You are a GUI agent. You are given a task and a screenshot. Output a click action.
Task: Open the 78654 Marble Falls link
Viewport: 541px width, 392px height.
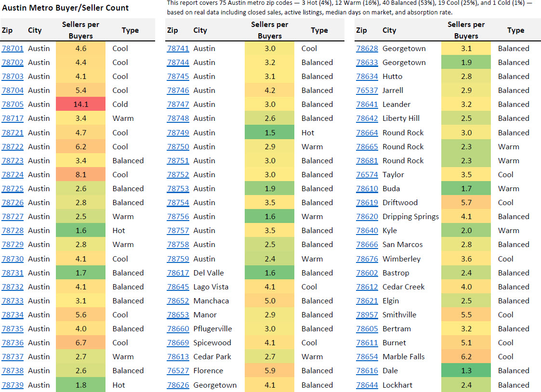pos(367,357)
